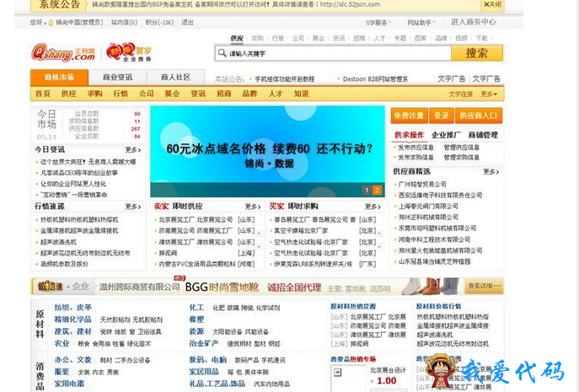579x392 pixels.
Task: Open Destoon B2B网站管理系 announcement
Action: pos(375,79)
